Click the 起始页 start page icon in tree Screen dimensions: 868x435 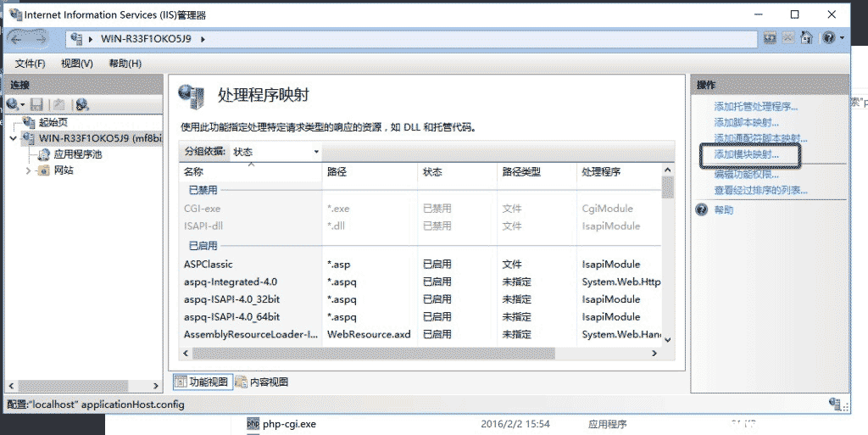pyautogui.click(x=30, y=122)
